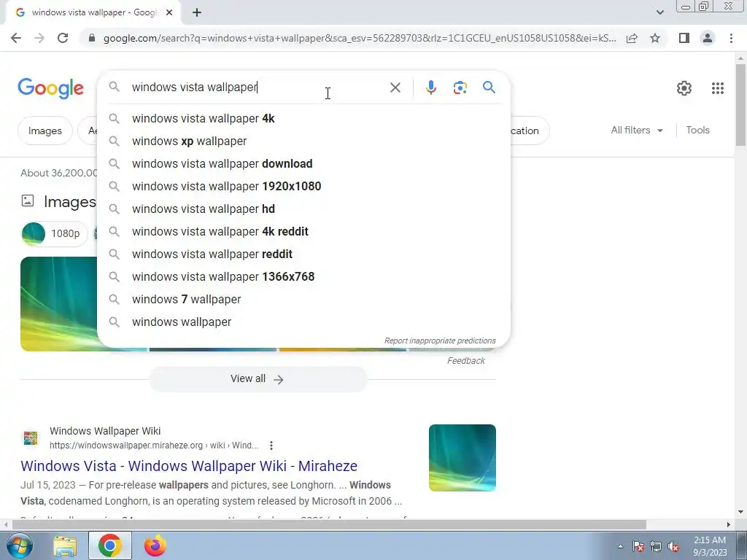The width and height of the screenshot is (747, 560).
Task: Click the scroll right arrow
Action: 729,525
